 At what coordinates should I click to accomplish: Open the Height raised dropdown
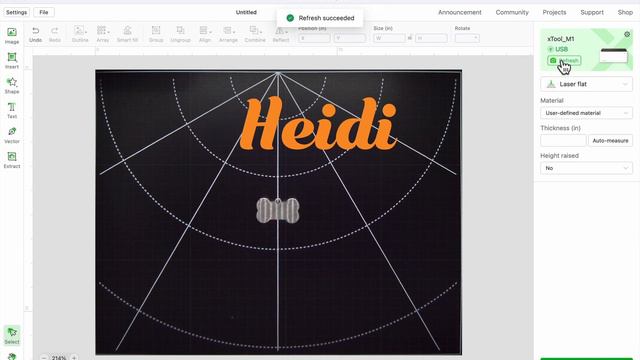pyautogui.click(x=587, y=168)
